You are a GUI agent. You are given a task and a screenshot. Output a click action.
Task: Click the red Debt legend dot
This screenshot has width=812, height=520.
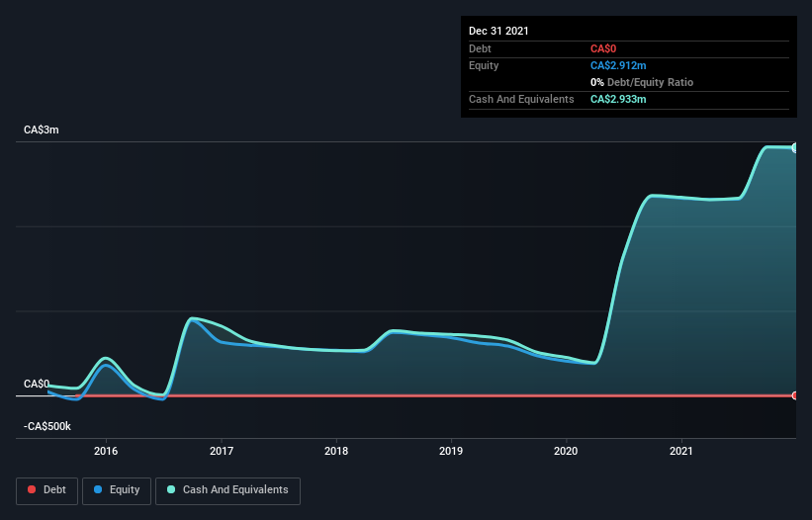pos(32,489)
